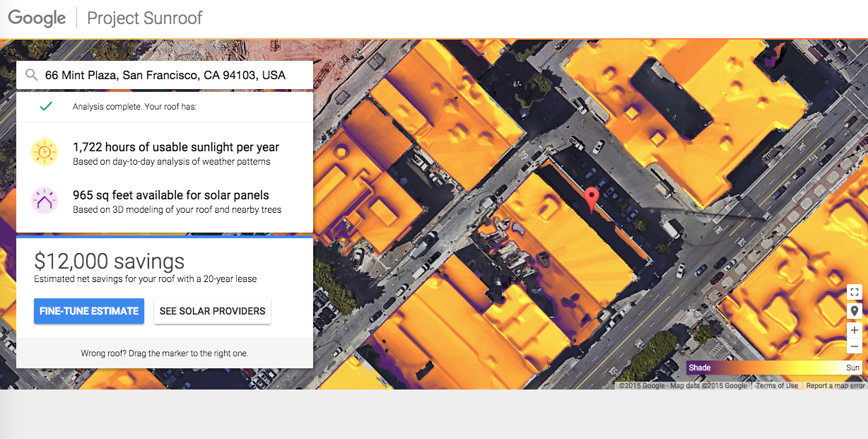
Task: Click the Project Sunroof title
Action: (x=145, y=18)
